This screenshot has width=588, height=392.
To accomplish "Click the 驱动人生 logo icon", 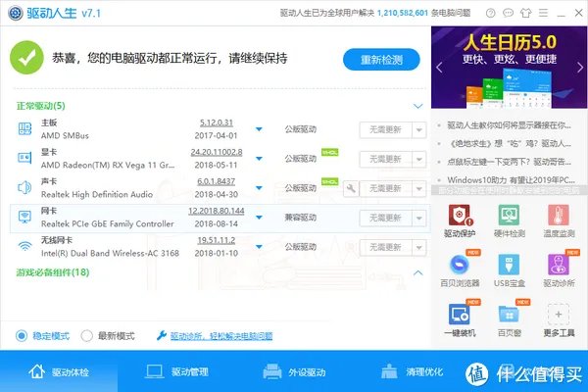I will (x=16, y=13).
